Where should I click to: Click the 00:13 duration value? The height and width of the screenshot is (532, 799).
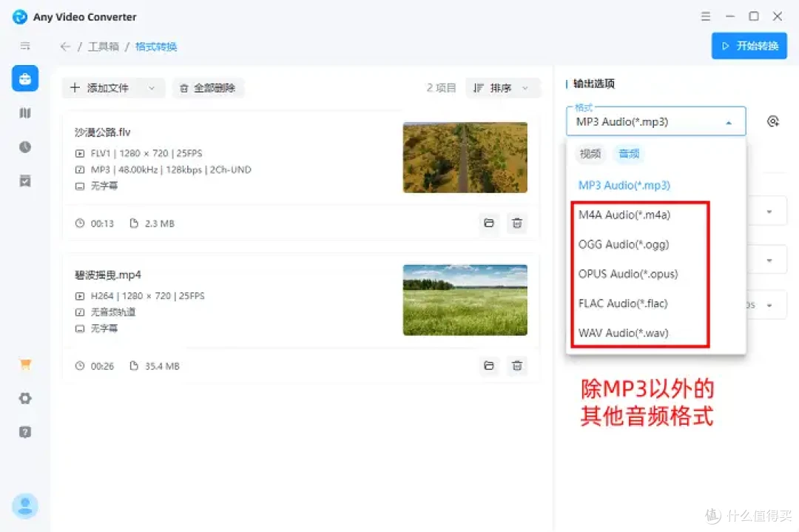102,223
